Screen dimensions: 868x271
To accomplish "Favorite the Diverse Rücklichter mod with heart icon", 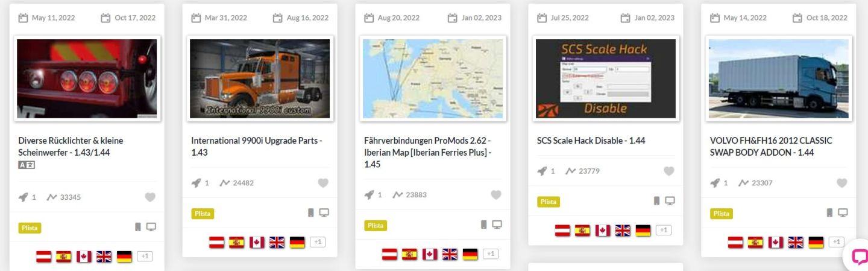I will (150, 197).
